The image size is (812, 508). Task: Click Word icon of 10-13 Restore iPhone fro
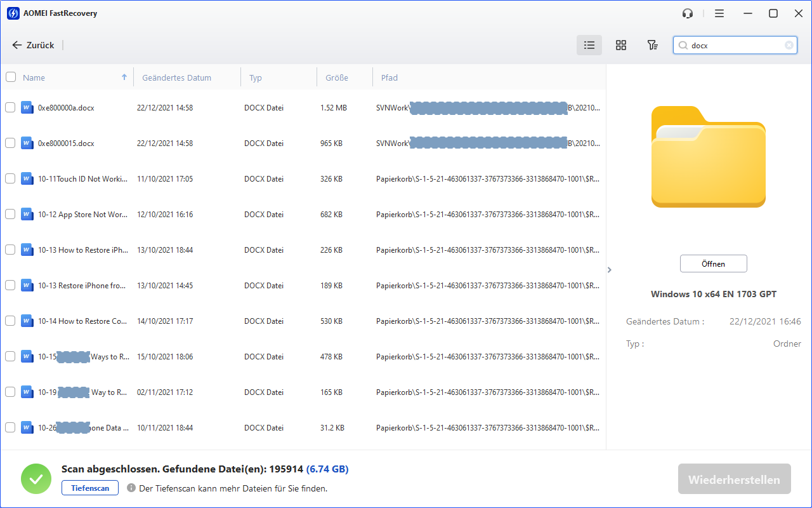tap(27, 286)
